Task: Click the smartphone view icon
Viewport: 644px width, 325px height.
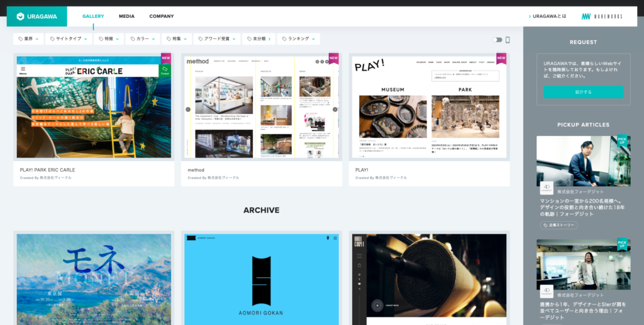Action: click(508, 40)
